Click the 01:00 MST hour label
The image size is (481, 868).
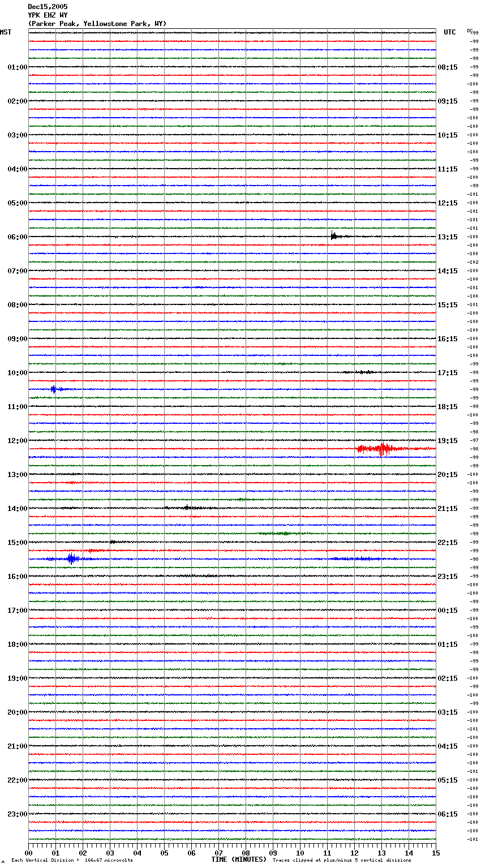point(18,67)
